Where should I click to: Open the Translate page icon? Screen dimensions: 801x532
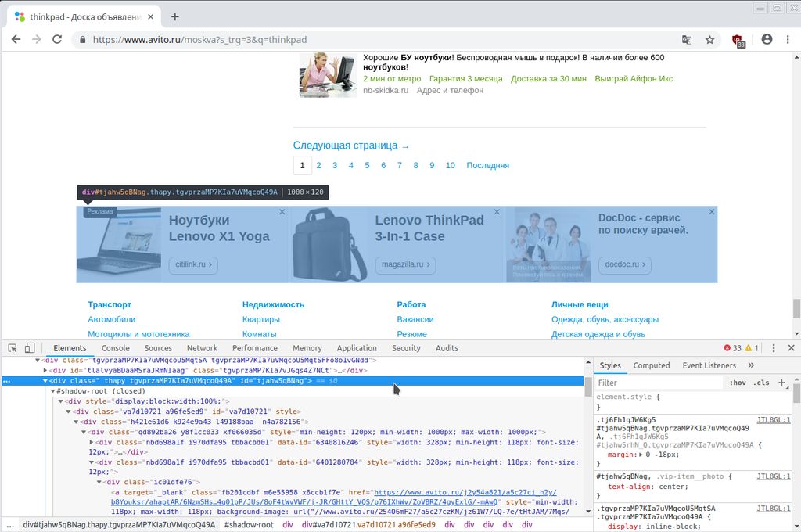pos(687,40)
